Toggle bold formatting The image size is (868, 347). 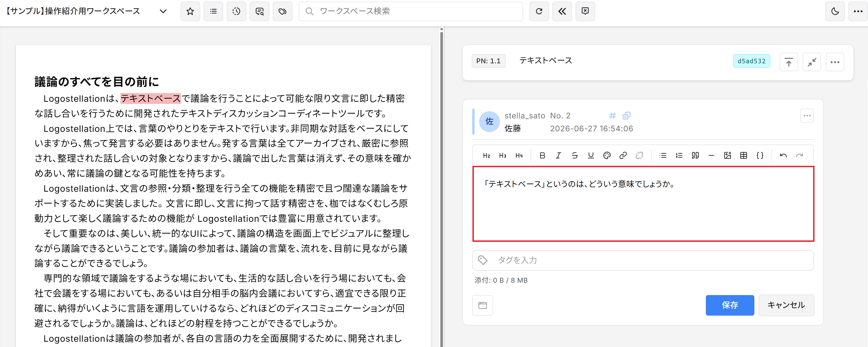pyautogui.click(x=542, y=156)
